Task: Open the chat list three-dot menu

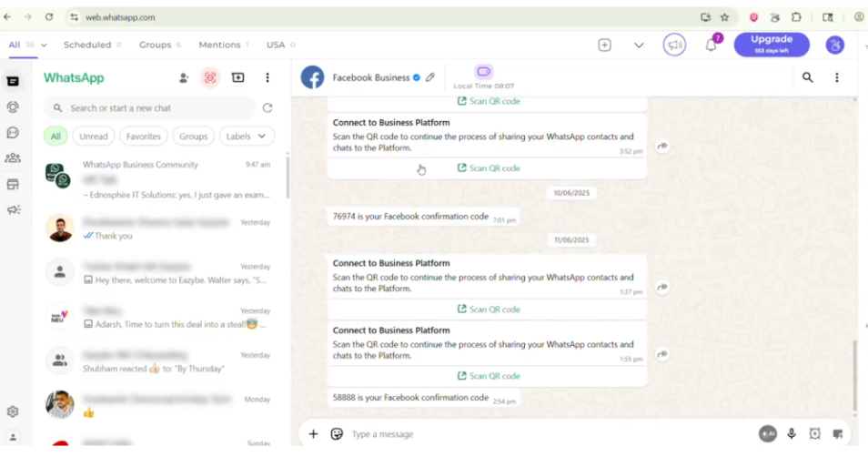Action: (267, 77)
